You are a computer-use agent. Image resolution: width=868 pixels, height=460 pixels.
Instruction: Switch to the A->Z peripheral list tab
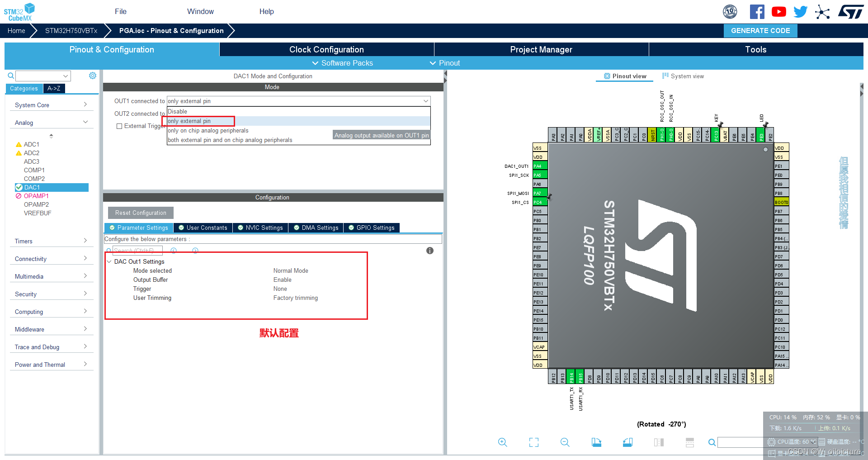click(x=54, y=88)
